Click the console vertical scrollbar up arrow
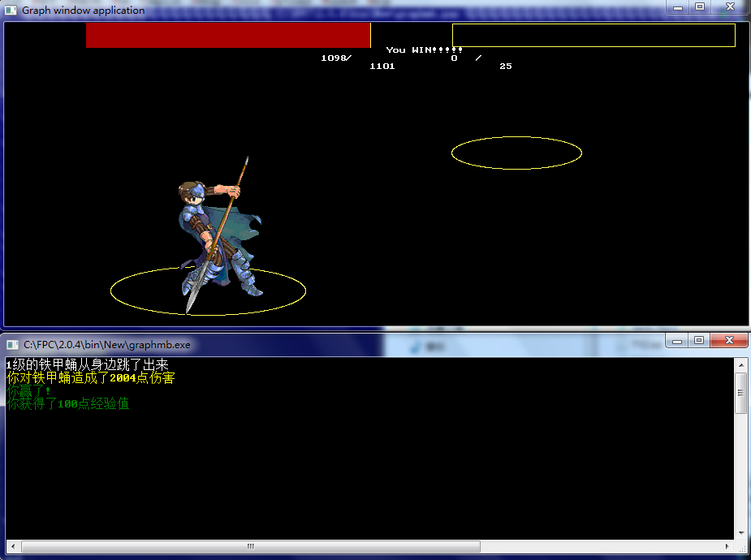The width and height of the screenshot is (751, 560). click(741, 365)
